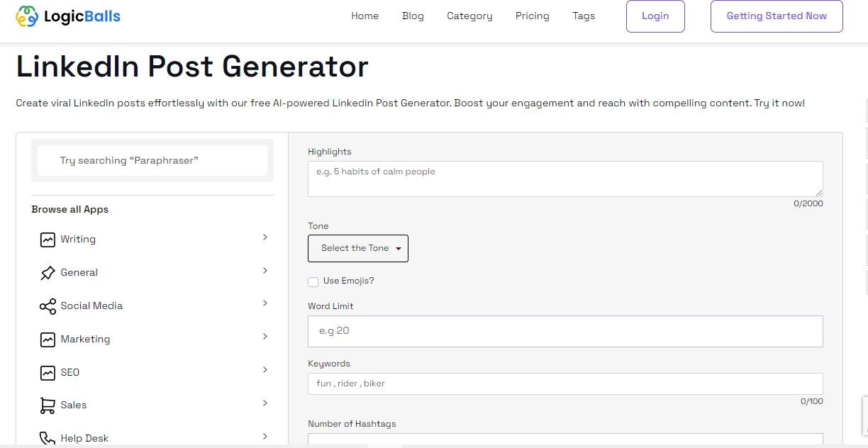Expand the Sales category

tap(265, 403)
